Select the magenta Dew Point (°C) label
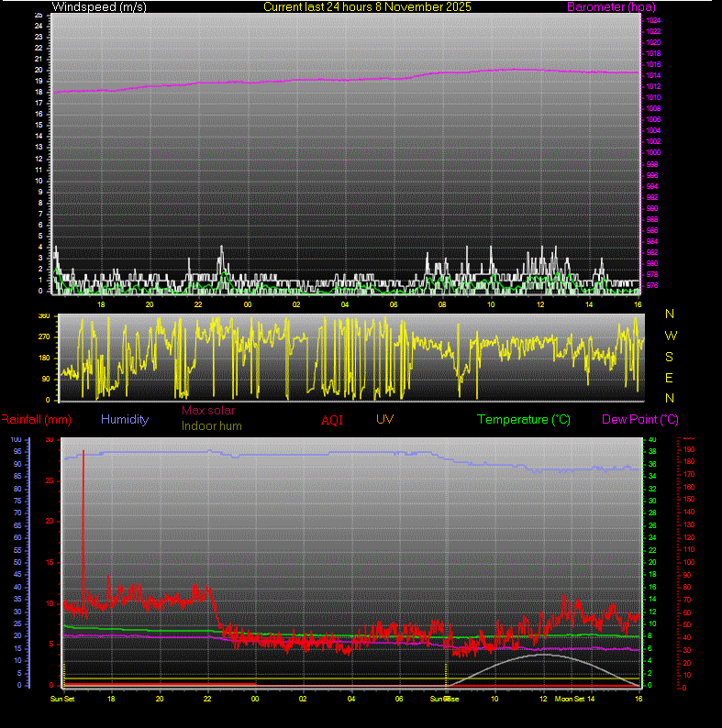Image resolution: width=722 pixels, height=728 pixels. tap(639, 419)
